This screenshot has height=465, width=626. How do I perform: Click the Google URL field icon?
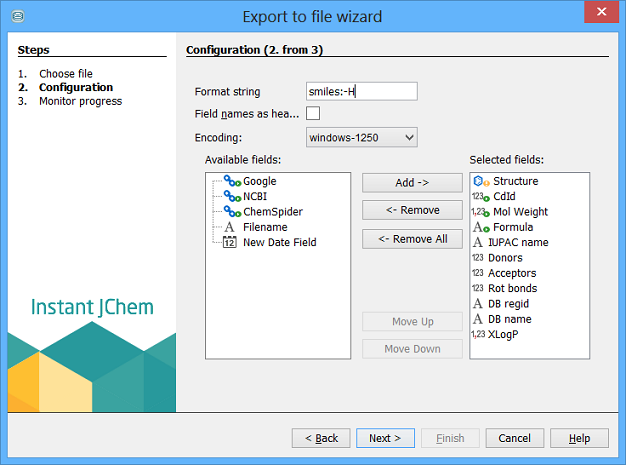[231, 181]
